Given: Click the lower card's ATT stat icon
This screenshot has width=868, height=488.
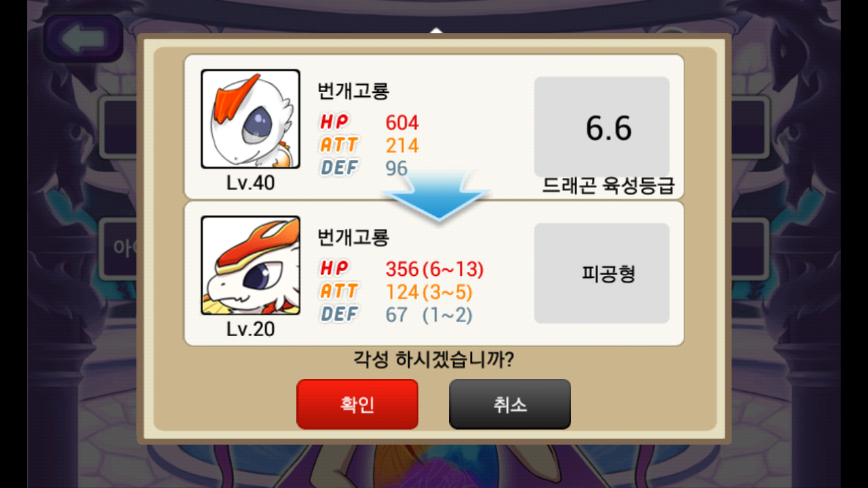Looking at the screenshot, I should point(339,291).
